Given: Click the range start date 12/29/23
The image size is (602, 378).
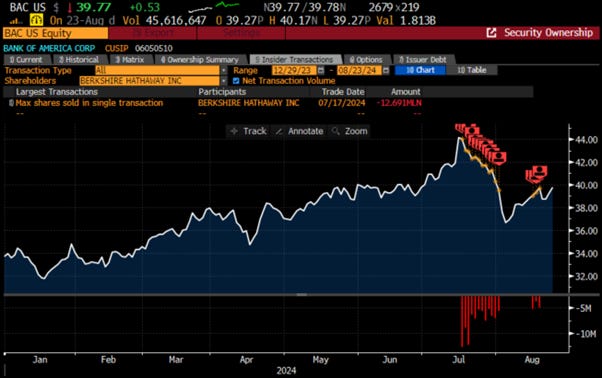Looking at the screenshot, I should click(294, 70).
